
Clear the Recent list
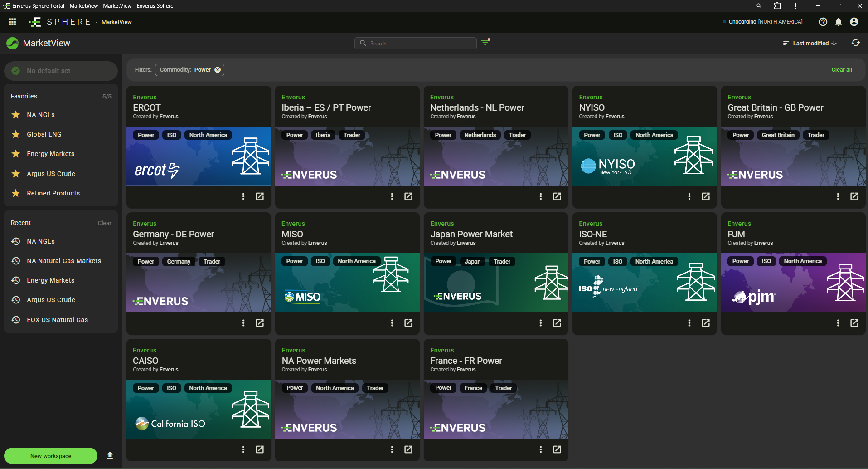(104, 223)
